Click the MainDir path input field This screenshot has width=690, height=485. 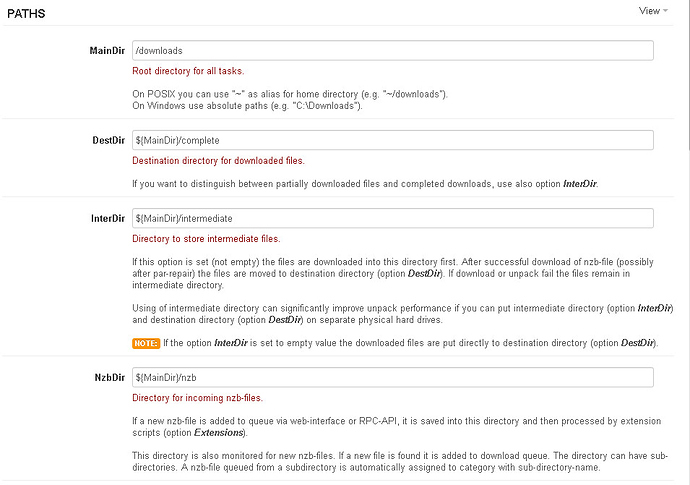coord(392,50)
